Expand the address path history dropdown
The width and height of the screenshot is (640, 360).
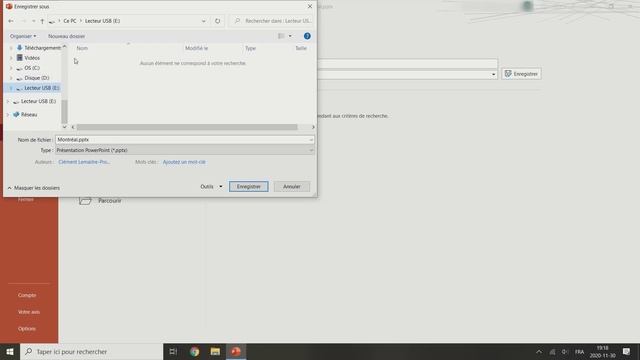tap(204, 21)
